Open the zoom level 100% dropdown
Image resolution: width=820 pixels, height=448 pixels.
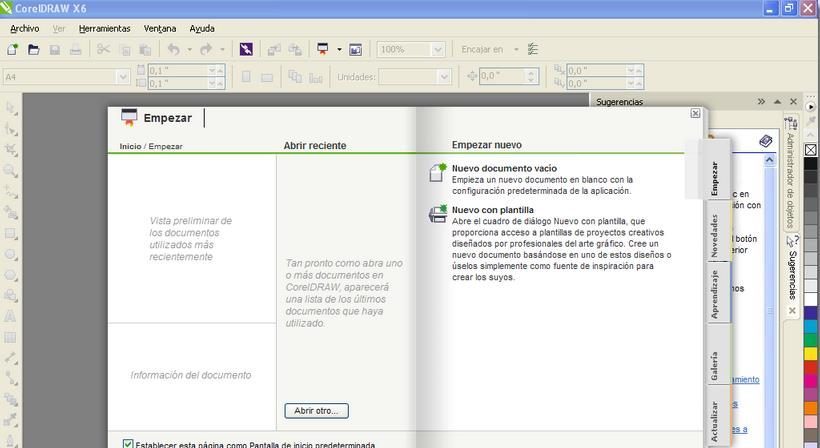(437, 49)
